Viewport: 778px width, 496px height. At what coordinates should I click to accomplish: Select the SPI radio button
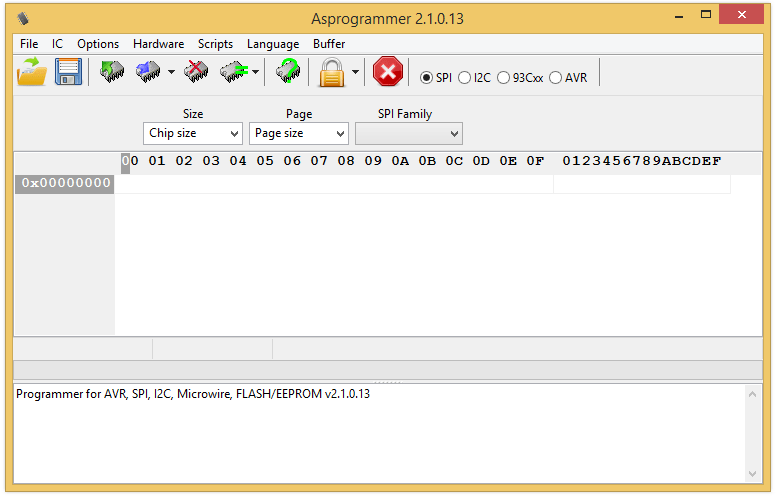tap(436, 78)
